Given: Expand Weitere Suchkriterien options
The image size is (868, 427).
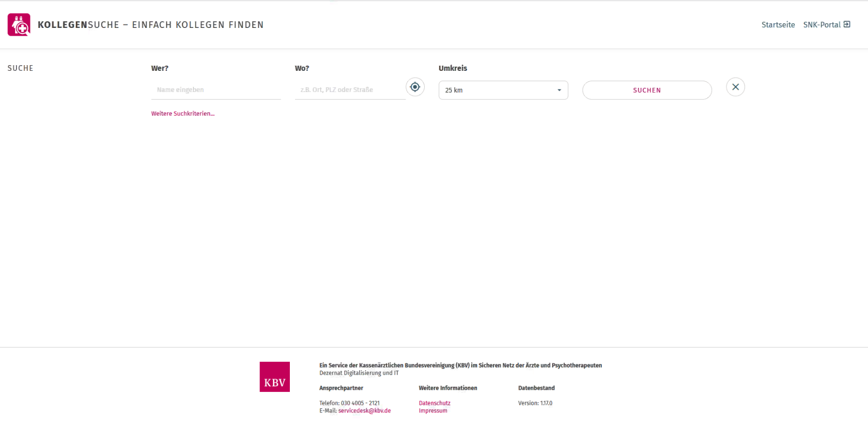Looking at the screenshot, I should [x=182, y=114].
